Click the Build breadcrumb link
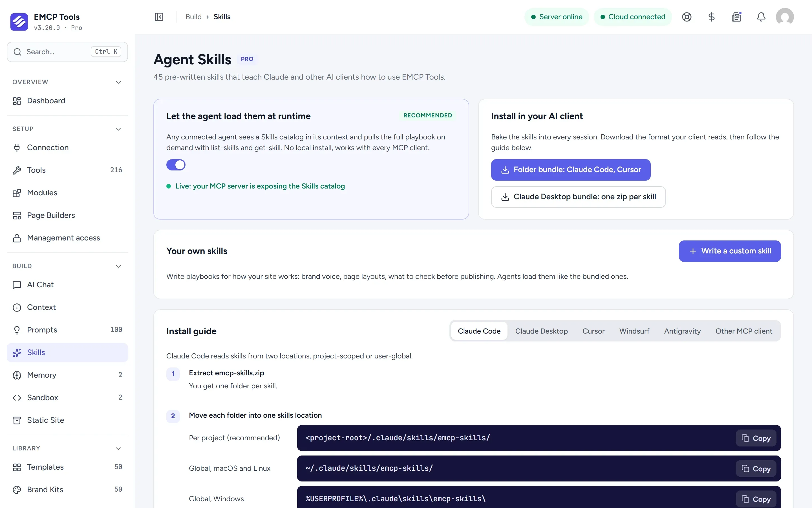 point(194,17)
